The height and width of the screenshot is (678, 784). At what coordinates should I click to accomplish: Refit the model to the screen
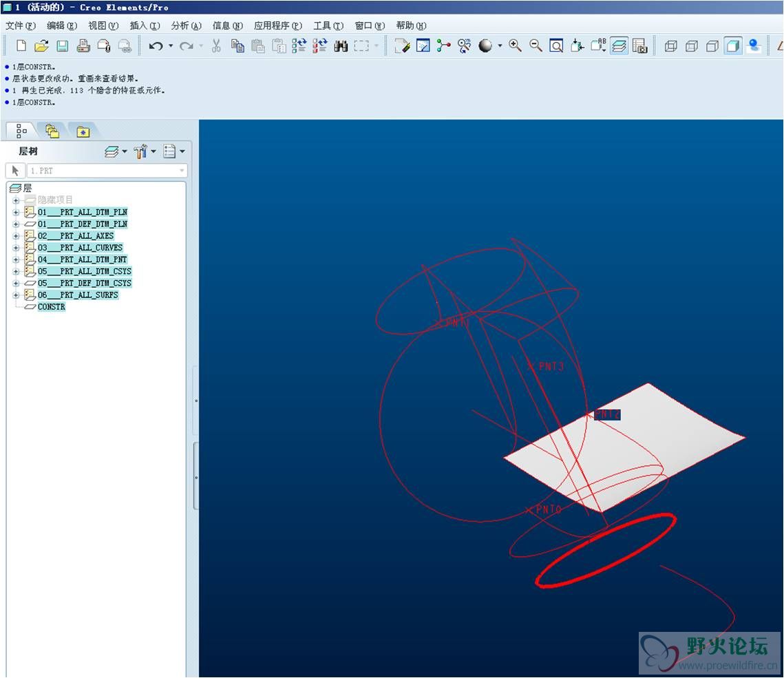tap(556, 46)
